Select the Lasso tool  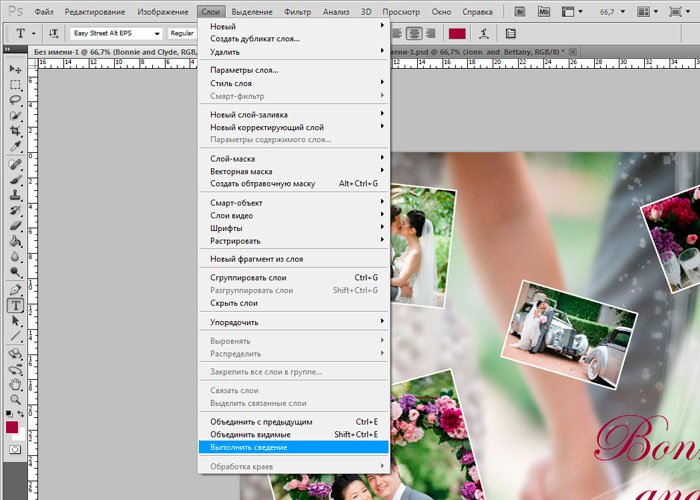click(x=16, y=101)
